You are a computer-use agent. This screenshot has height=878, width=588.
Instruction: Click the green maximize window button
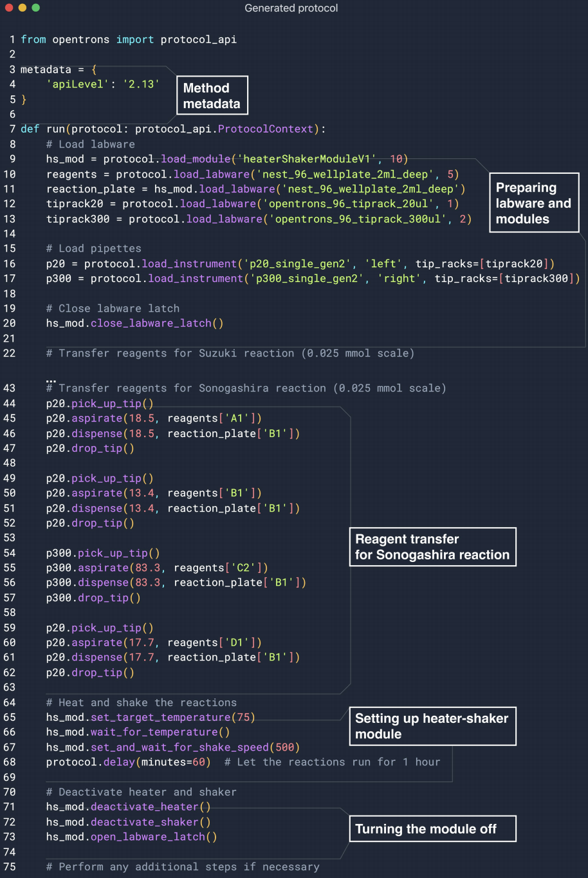[x=36, y=8]
